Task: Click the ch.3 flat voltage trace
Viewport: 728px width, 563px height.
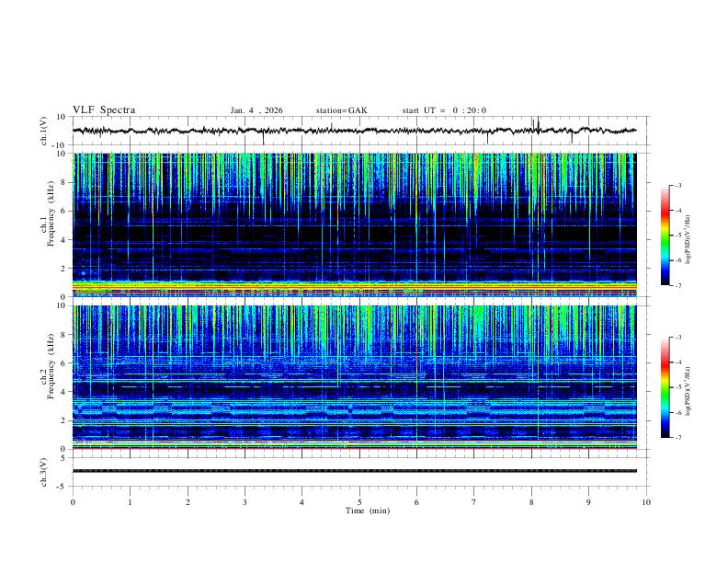Action: click(355, 471)
